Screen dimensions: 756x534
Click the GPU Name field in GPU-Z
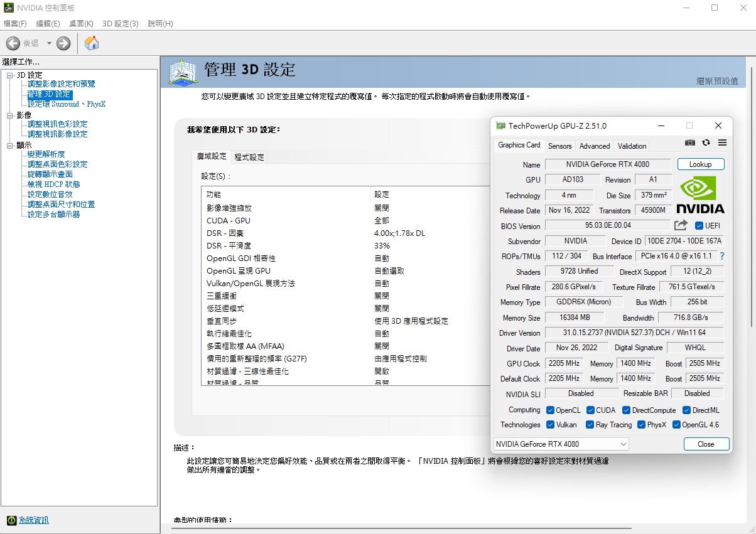pos(608,164)
